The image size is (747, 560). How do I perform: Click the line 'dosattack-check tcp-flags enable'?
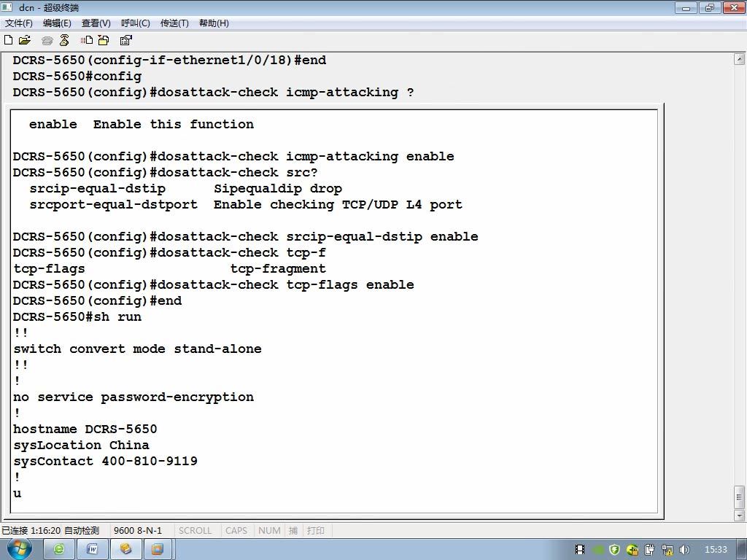click(214, 285)
